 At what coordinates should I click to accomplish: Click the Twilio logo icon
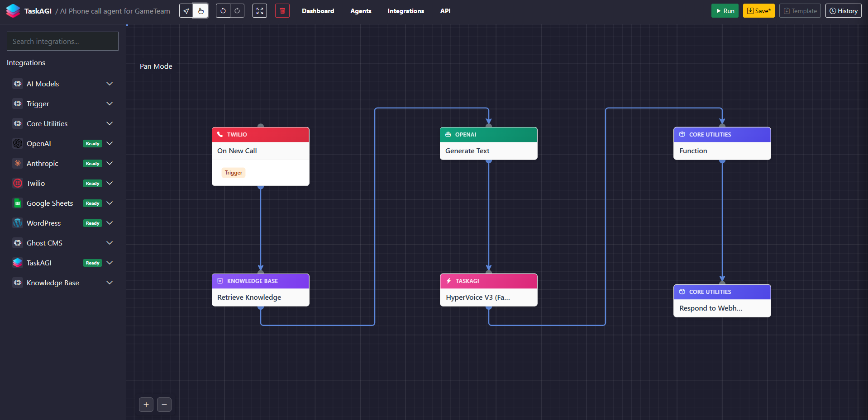[x=18, y=183]
